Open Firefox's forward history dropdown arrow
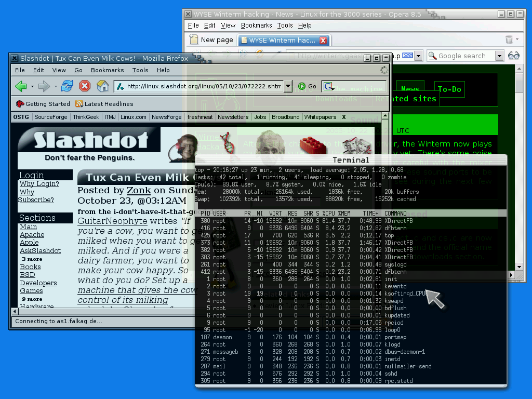This screenshot has width=532, height=399. pyautogui.click(x=56, y=87)
